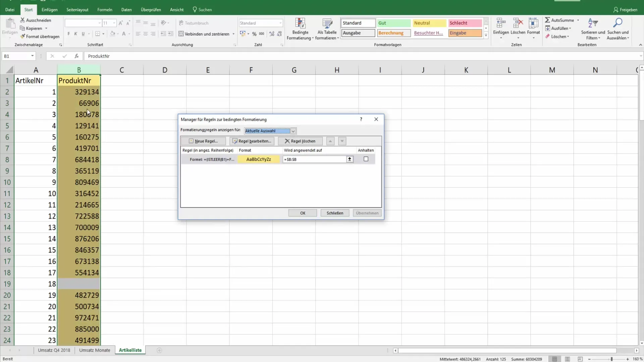This screenshot has width=644, height=362.
Task: Increase font size icon
Action: pyautogui.click(x=121, y=23)
